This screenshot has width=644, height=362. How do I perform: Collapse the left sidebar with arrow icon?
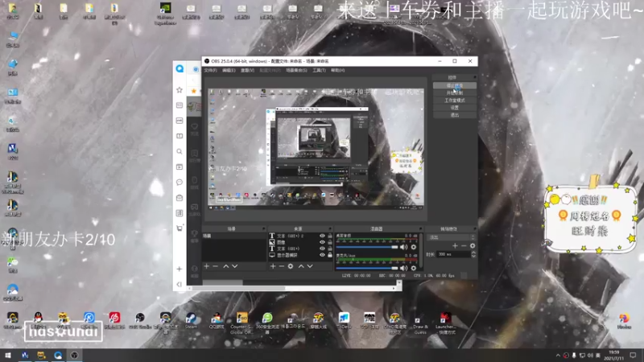[x=180, y=284]
